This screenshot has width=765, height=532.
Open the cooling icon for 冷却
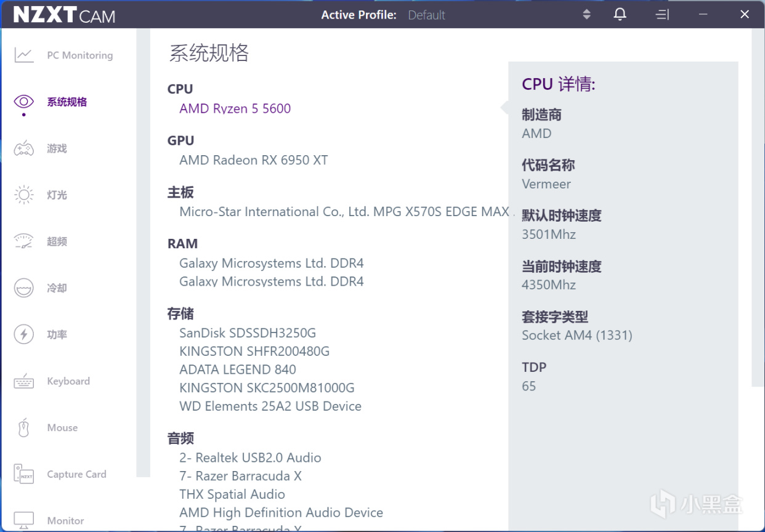coord(24,288)
